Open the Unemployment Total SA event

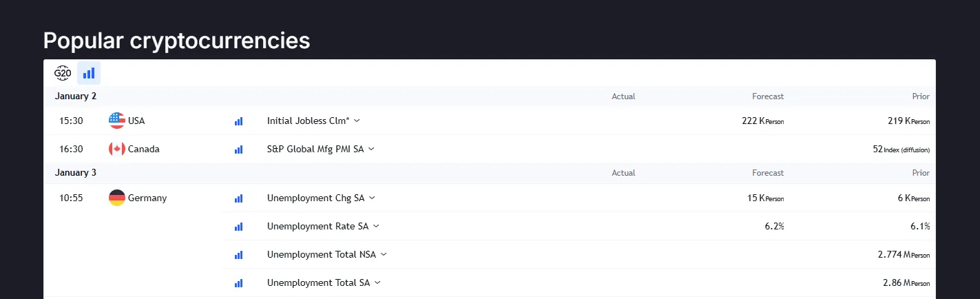tap(318, 282)
